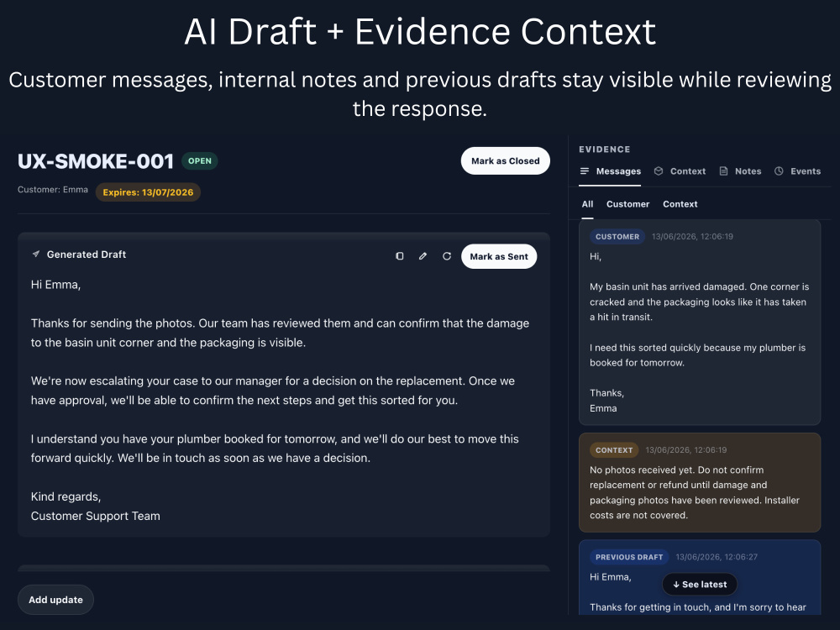Click draft line 'Customer Support Team'
The image size is (840, 630).
point(96,516)
